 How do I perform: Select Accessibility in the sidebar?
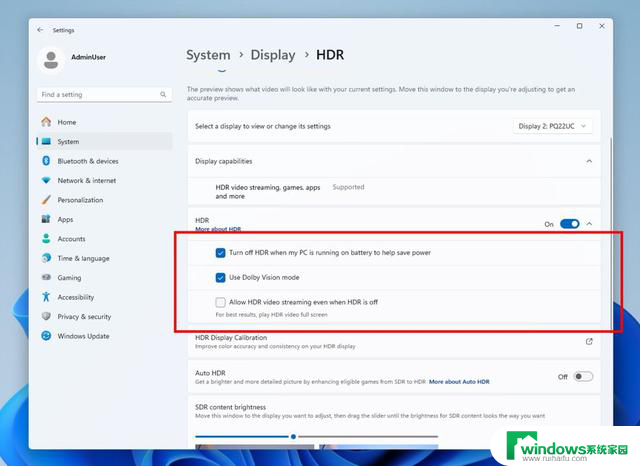point(104,297)
